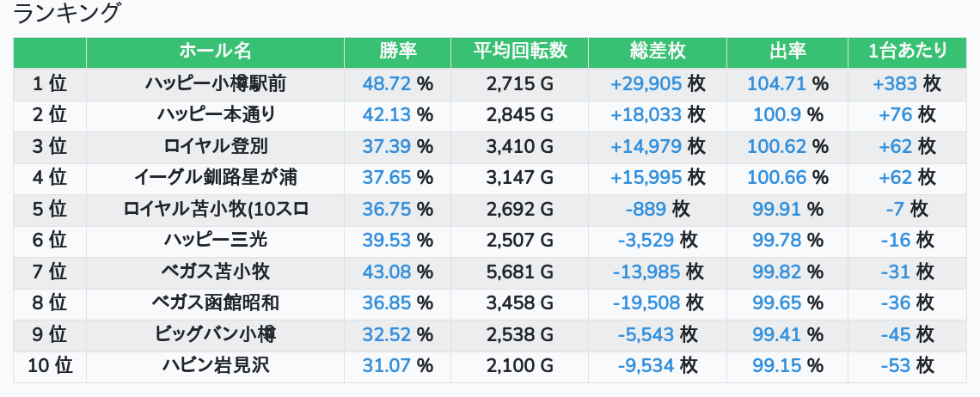The height and width of the screenshot is (397, 980).
Task: Open the ハッピー本通り hall entry
Action: coord(215,115)
